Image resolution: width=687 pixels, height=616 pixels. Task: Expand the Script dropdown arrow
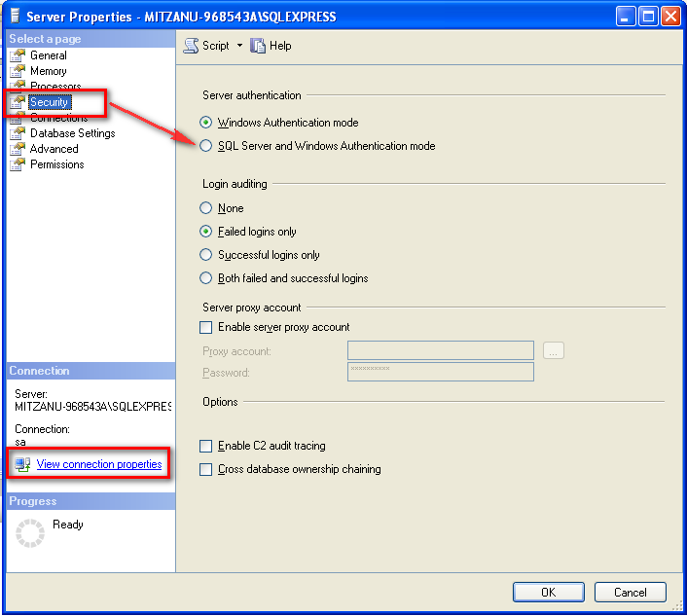click(239, 45)
